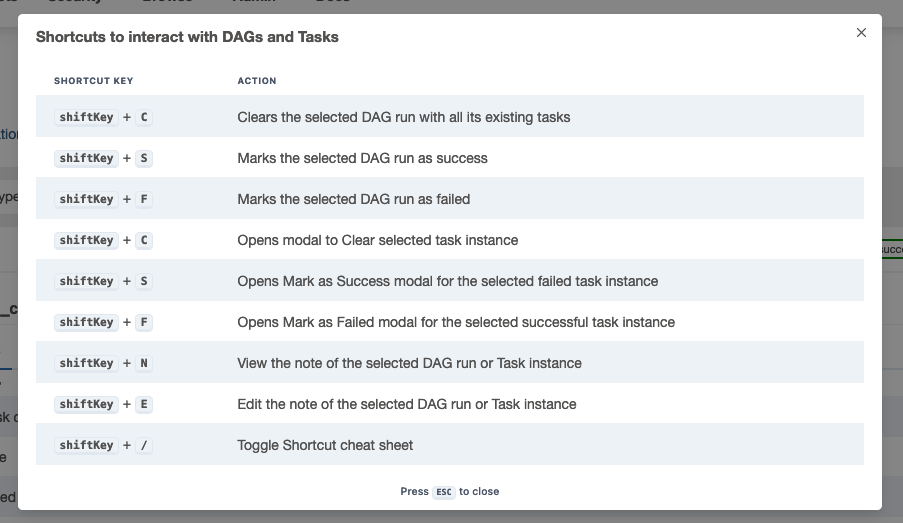The height and width of the screenshot is (523, 903).
Task: Click F key badge beside Opens Mark as Failed modal
Action: click(x=144, y=322)
